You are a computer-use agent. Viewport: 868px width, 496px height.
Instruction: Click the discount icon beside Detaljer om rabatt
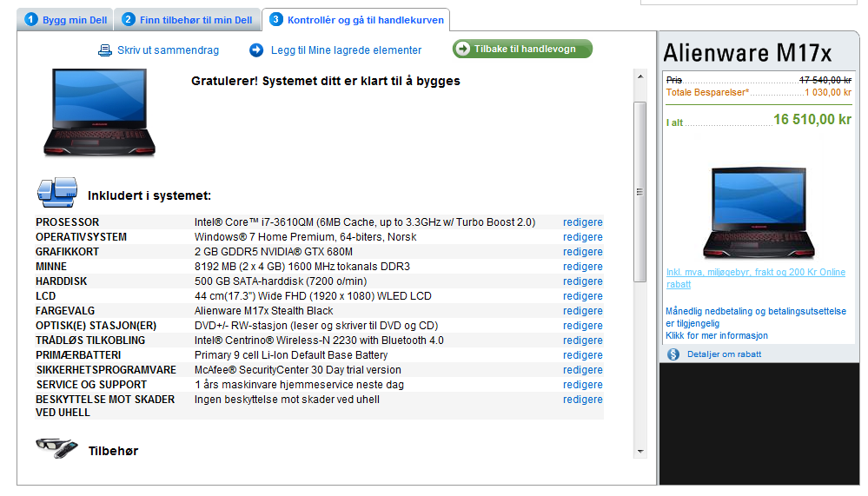[x=673, y=354]
